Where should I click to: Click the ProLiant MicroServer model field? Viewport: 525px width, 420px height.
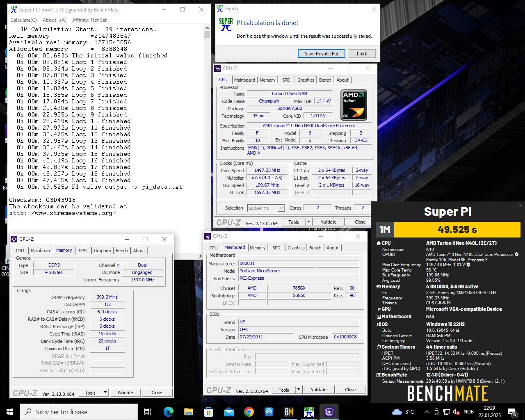[277, 271]
